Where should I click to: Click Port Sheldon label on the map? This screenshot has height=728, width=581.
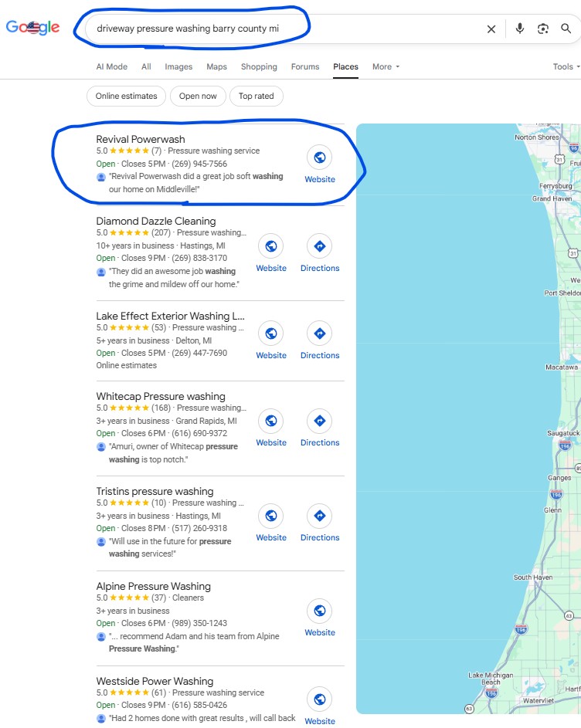562,293
